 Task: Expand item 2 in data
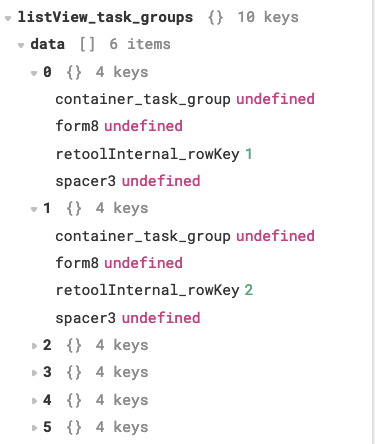[x=34, y=346]
